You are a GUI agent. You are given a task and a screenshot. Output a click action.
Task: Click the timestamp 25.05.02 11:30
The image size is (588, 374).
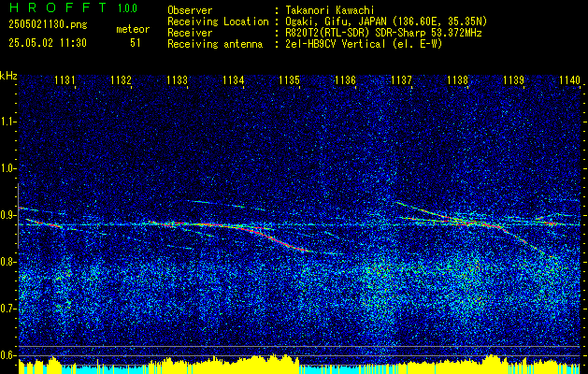click(x=48, y=43)
